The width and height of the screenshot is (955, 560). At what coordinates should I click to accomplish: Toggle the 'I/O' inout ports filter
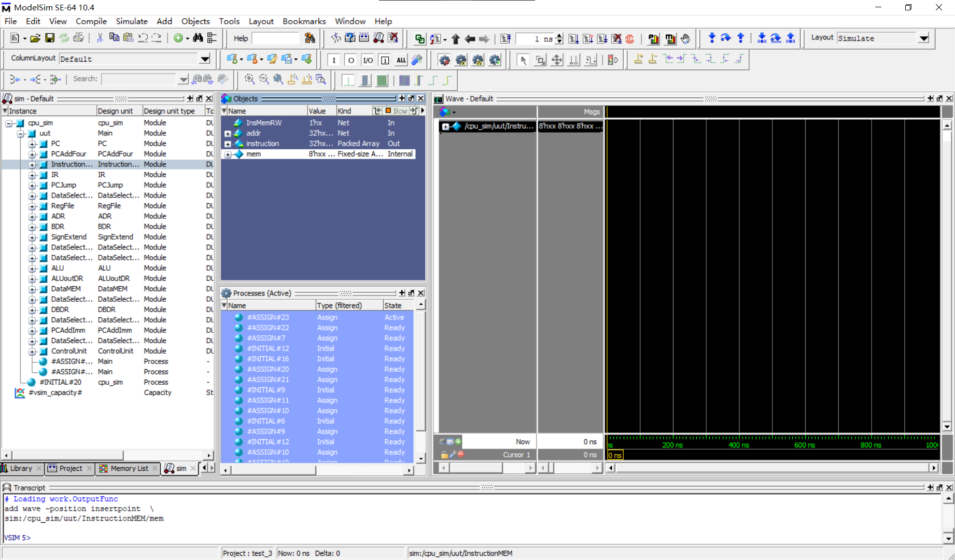tap(368, 60)
